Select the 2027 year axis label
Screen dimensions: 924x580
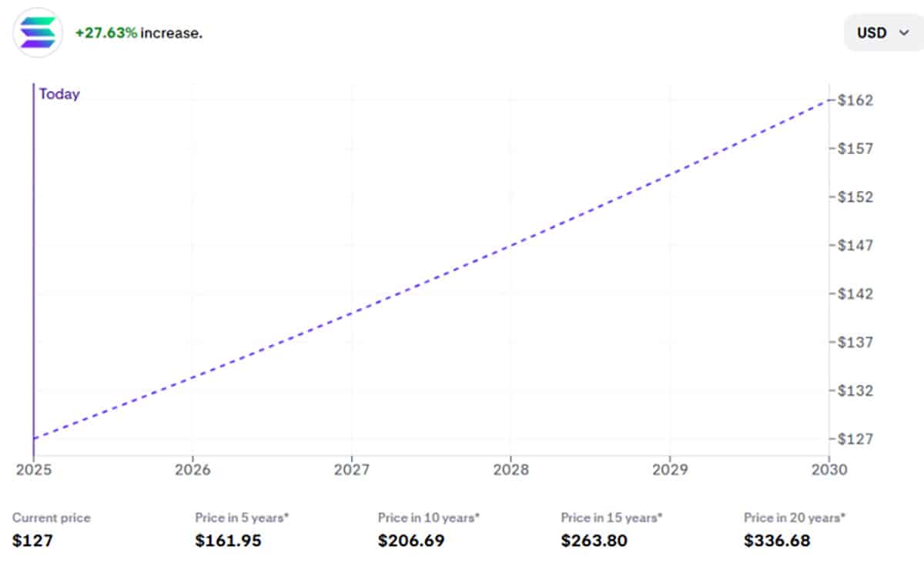(x=352, y=469)
